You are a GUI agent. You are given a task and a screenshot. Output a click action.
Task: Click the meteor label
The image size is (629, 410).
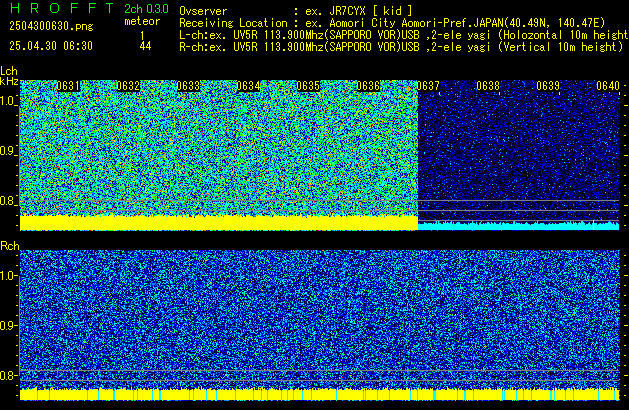point(142,21)
